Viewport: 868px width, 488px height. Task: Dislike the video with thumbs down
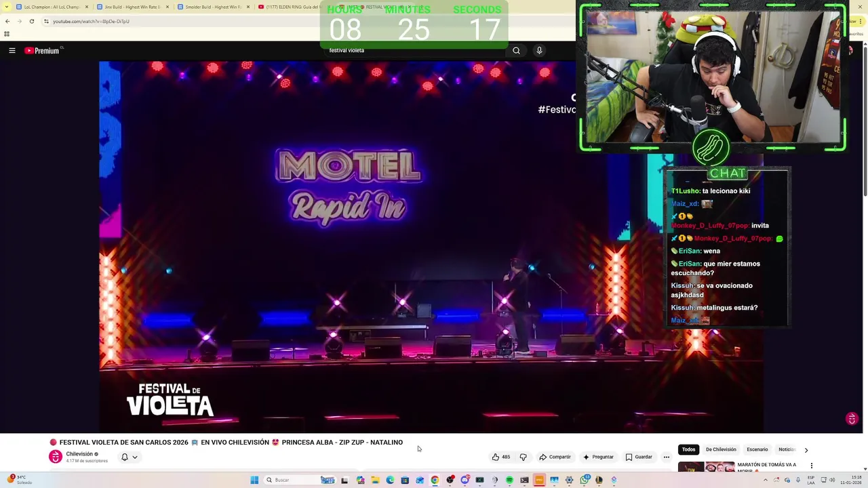[x=523, y=457]
